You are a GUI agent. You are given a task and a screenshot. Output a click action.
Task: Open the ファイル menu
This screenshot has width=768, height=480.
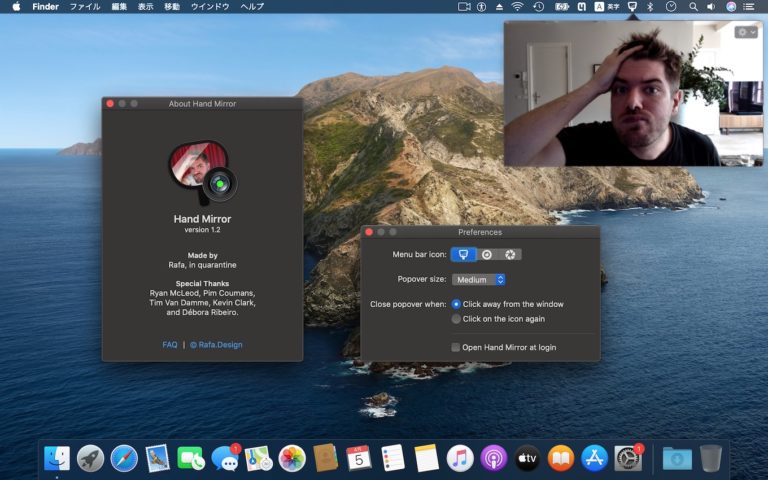[x=85, y=6]
